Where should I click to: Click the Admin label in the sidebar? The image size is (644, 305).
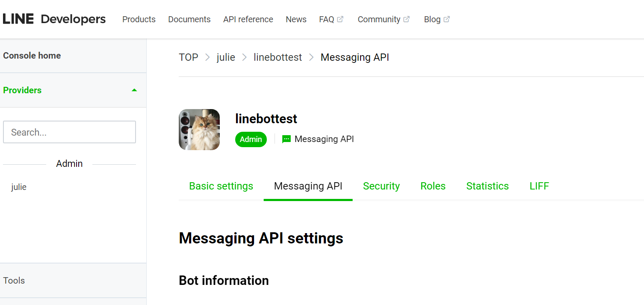pyautogui.click(x=69, y=164)
